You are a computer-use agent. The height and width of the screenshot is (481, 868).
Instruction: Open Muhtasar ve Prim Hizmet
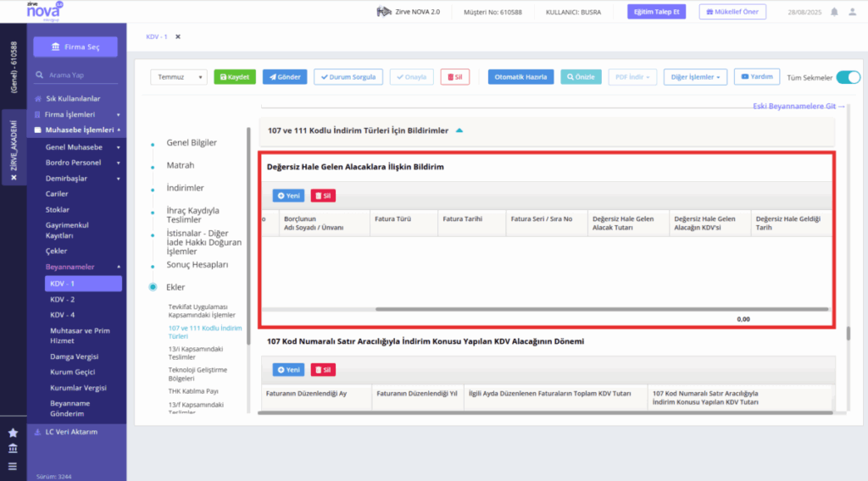80,335
